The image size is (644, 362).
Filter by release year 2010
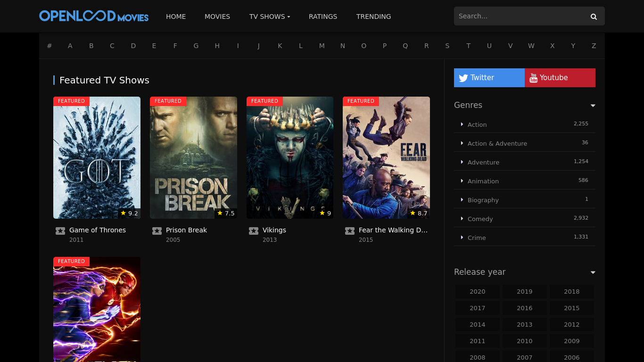(x=524, y=341)
